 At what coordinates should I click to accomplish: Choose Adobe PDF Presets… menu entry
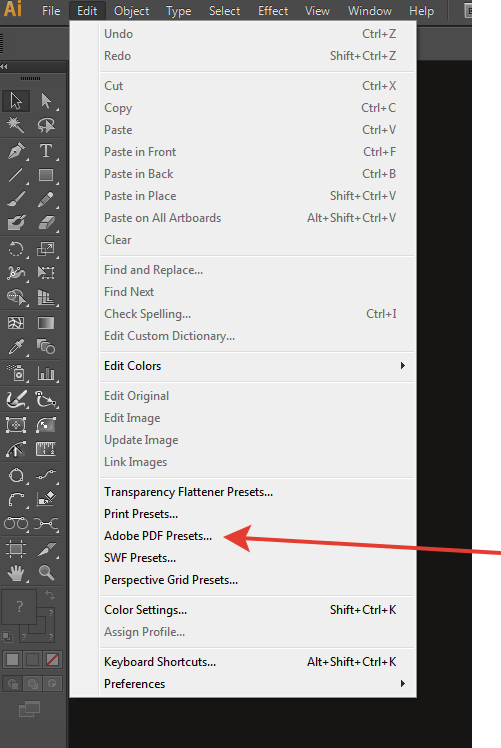point(158,536)
